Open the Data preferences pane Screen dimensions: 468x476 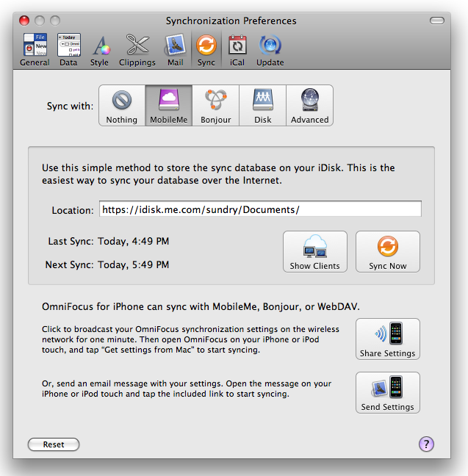pyautogui.click(x=68, y=50)
